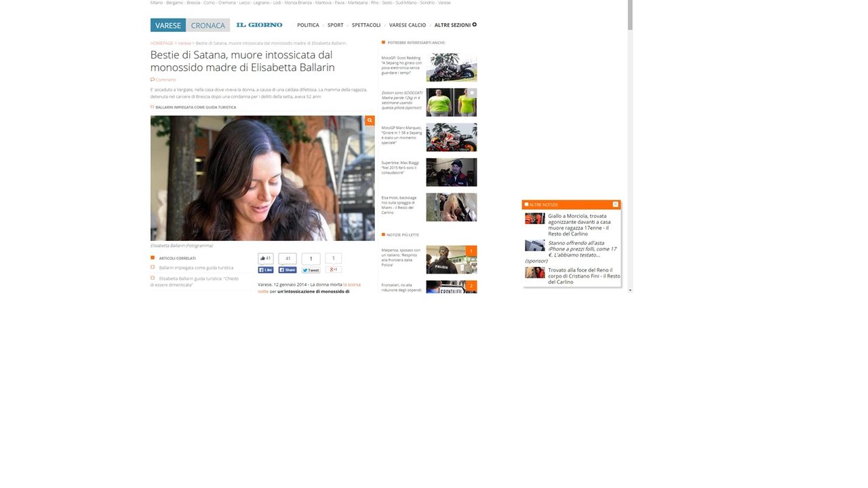
Task: Expand Altre Sezioni plus icon
Action: click(475, 25)
